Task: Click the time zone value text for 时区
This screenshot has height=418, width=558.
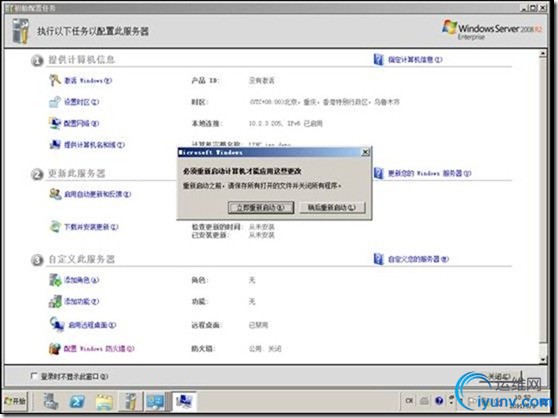Action: pos(324,102)
